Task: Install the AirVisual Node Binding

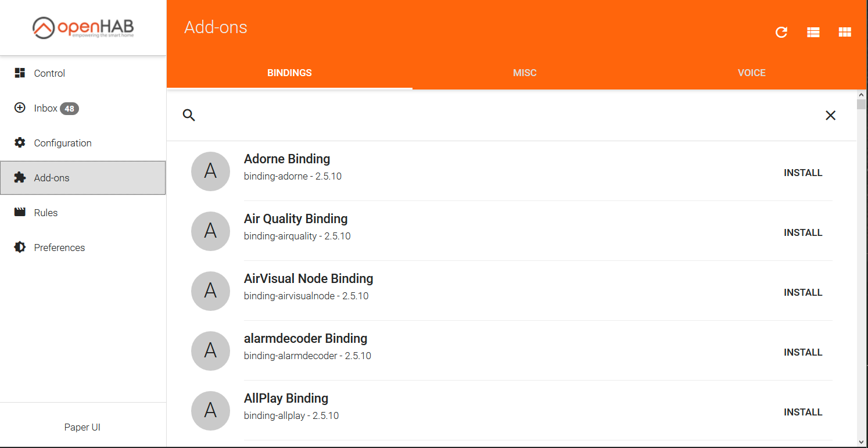Action: tap(803, 292)
